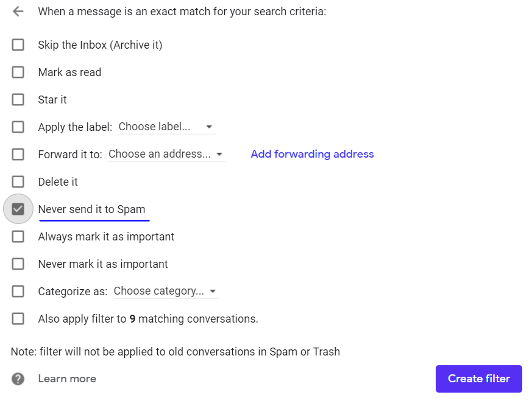This screenshot has width=532, height=406.
Task: Enable Always mark it as important
Action: (x=18, y=237)
